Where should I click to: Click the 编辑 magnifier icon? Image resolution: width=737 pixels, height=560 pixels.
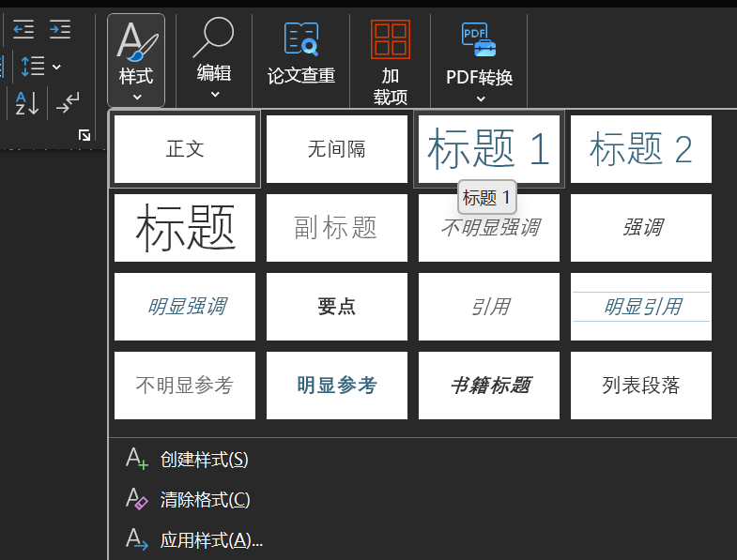click(213, 38)
